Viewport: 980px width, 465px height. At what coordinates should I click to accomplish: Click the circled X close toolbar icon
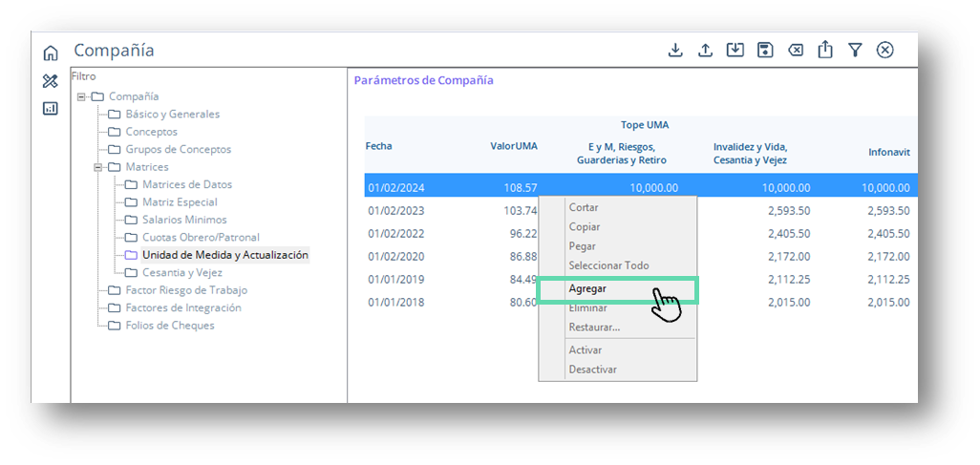click(884, 51)
